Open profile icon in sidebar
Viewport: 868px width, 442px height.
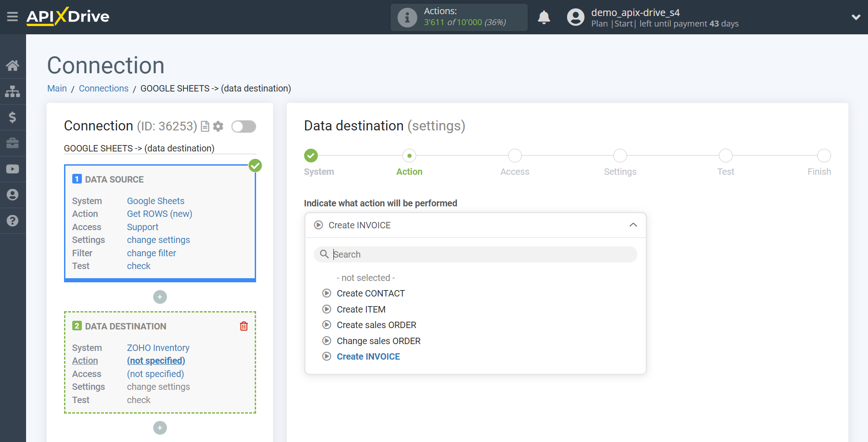12,195
